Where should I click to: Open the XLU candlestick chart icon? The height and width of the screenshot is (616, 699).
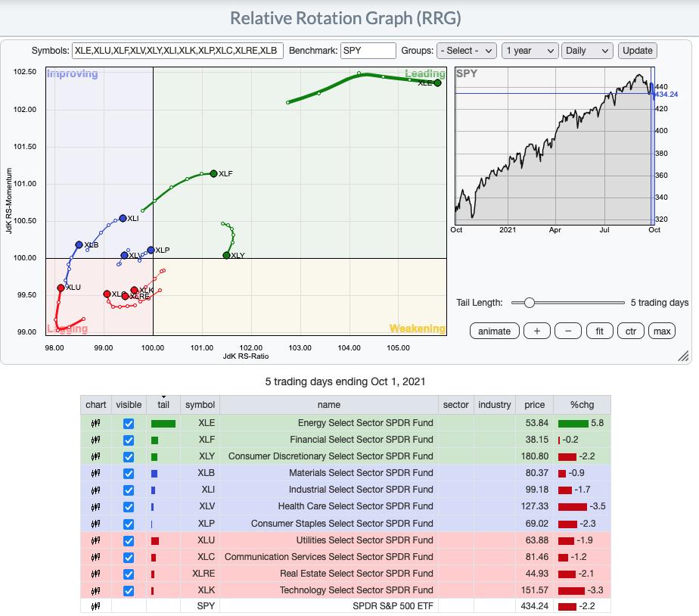click(95, 540)
